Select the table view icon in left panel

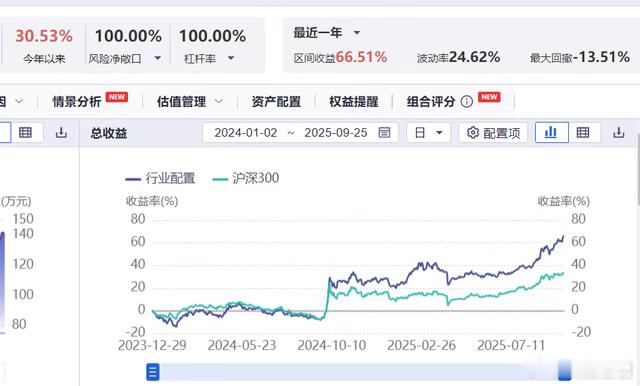tap(25, 132)
